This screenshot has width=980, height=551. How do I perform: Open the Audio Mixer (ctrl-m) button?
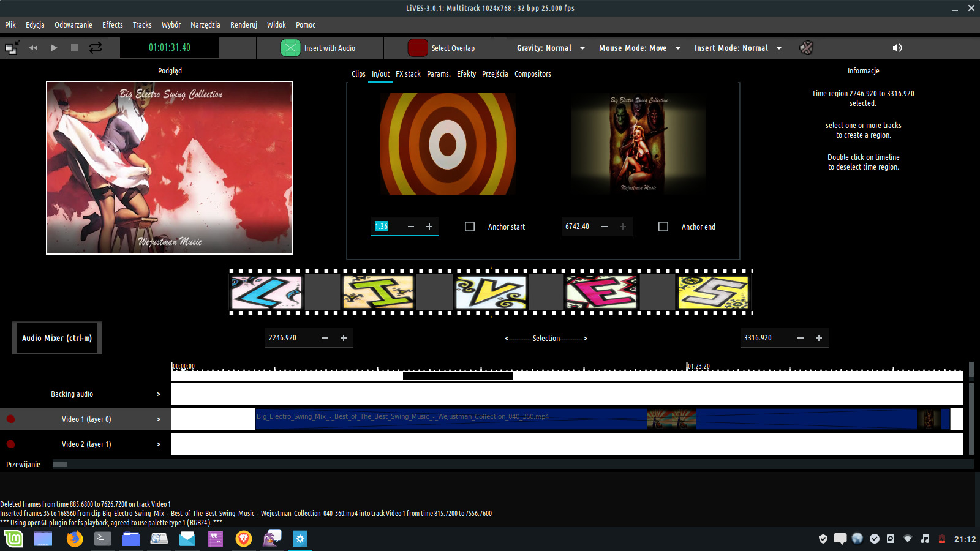point(57,338)
